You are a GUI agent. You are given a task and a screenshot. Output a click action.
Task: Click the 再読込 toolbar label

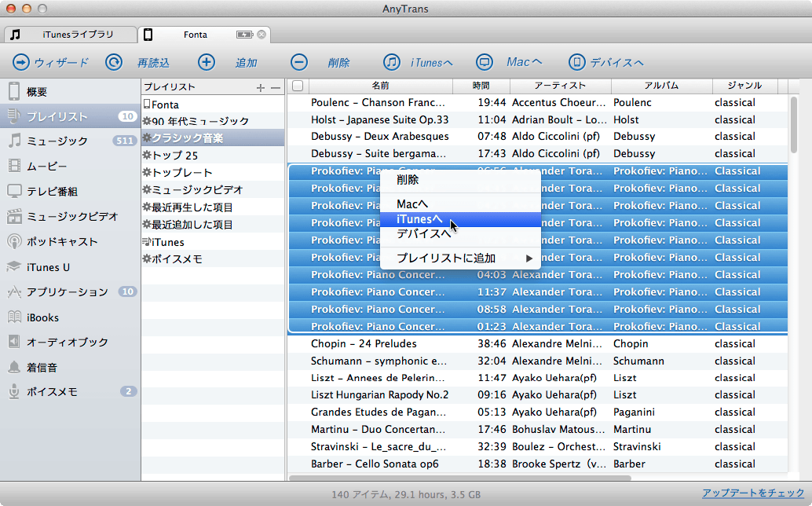pos(153,63)
